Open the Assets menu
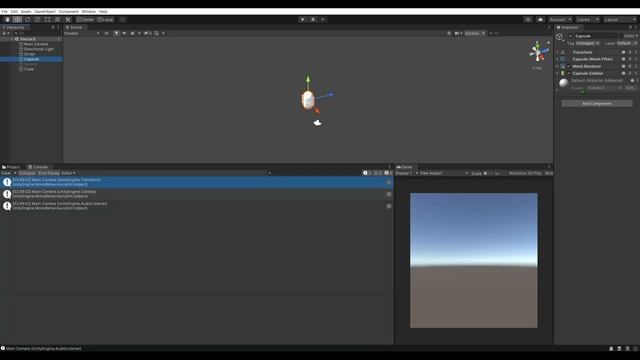This screenshot has width=640, height=360. 26,11
